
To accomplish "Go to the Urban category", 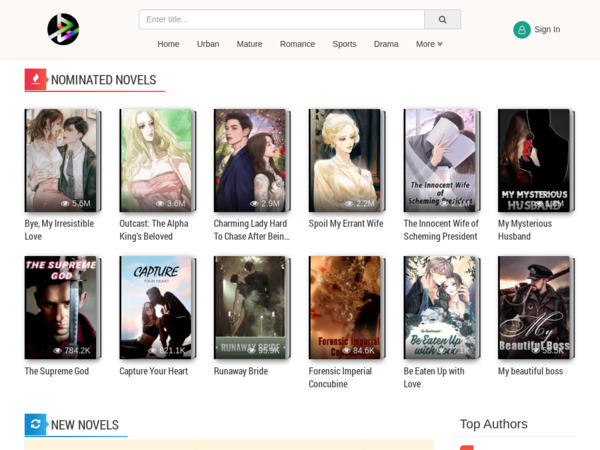I will tap(208, 44).
